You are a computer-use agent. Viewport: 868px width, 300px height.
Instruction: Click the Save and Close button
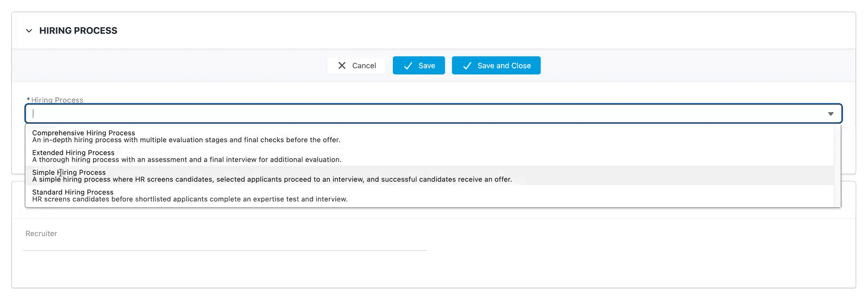point(496,66)
